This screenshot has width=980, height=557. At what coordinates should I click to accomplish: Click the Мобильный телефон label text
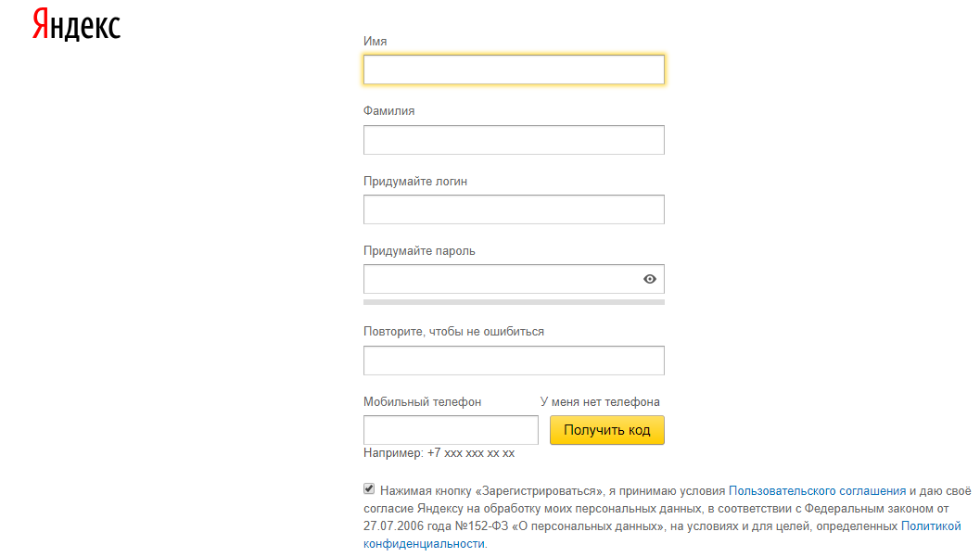pyautogui.click(x=422, y=402)
